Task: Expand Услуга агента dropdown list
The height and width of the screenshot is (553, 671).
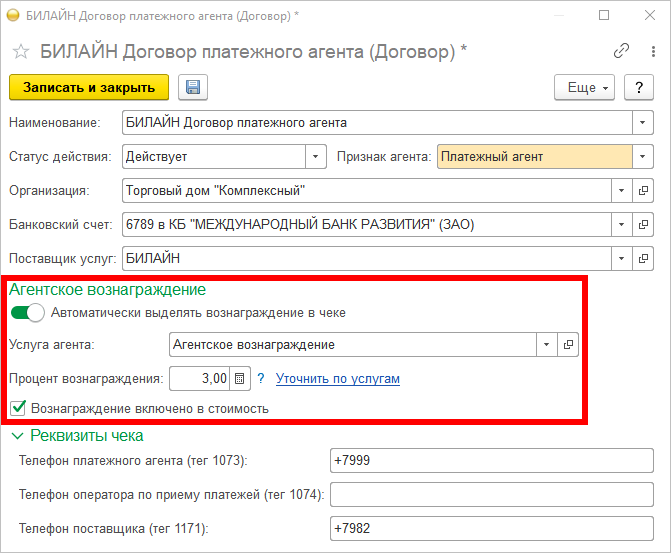Action: 547,345
